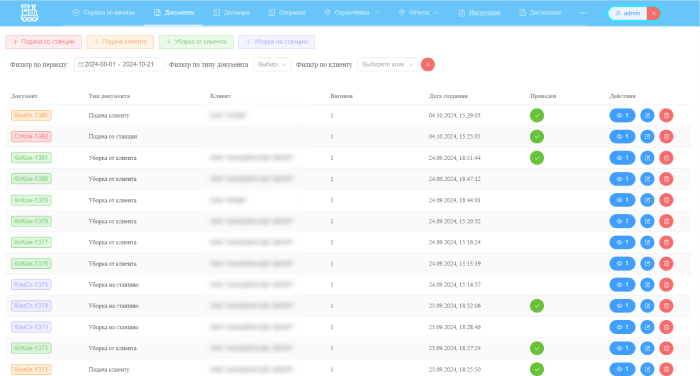Switch to the Договоры tab

click(x=231, y=13)
